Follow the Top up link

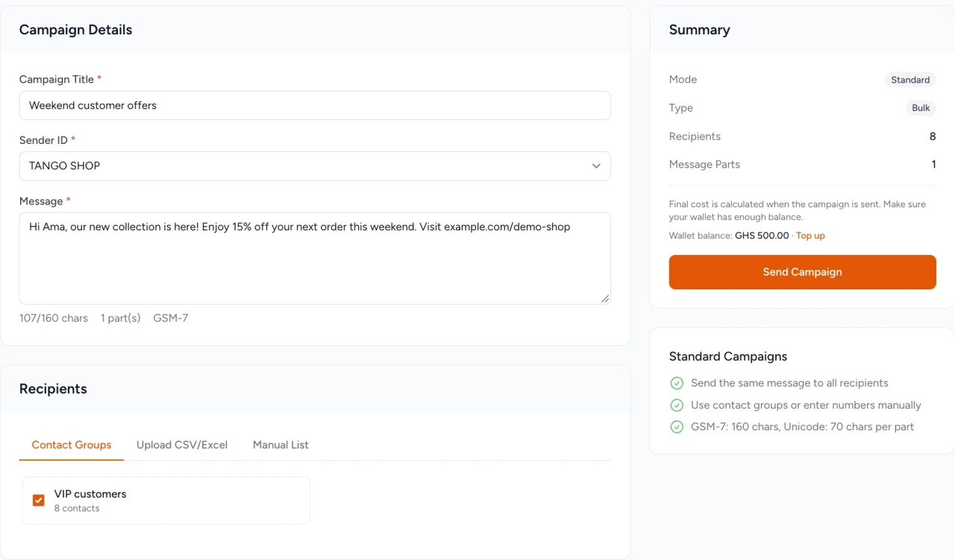[810, 236]
